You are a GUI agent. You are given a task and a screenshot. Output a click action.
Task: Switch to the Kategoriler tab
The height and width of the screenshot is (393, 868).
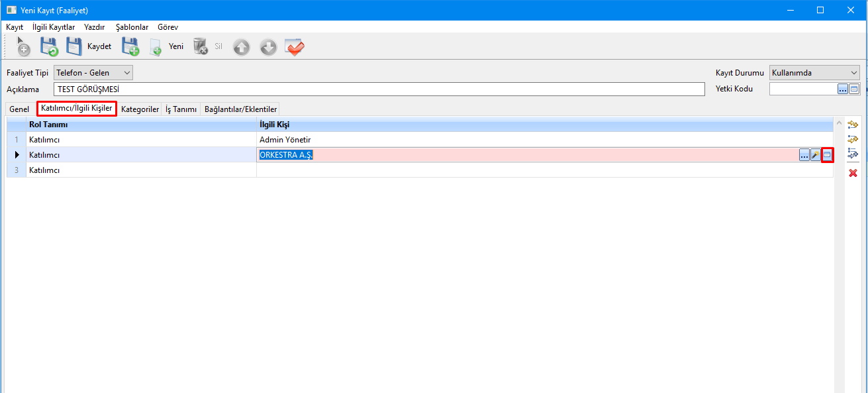point(140,109)
